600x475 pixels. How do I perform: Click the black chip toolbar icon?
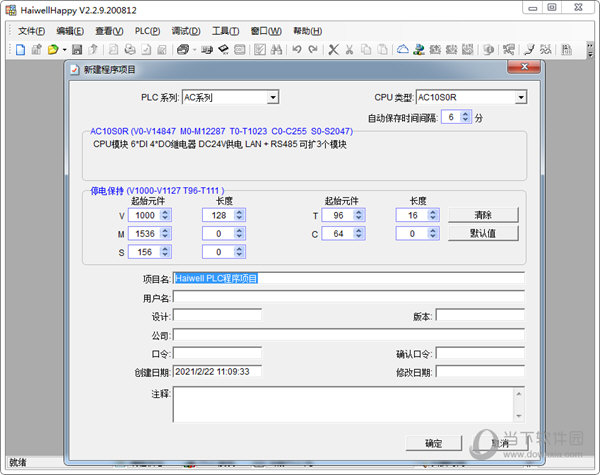223,50
